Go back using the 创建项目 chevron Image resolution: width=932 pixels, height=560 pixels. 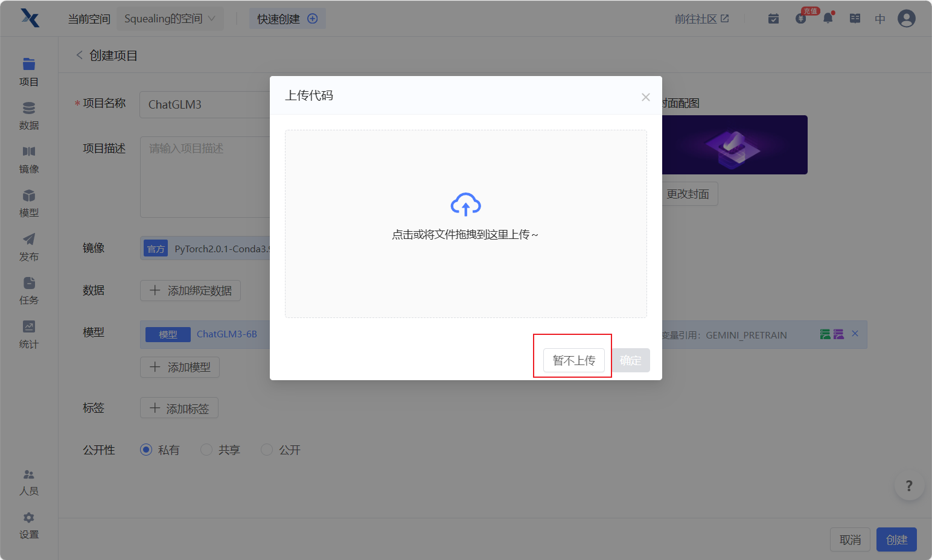[x=79, y=55]
